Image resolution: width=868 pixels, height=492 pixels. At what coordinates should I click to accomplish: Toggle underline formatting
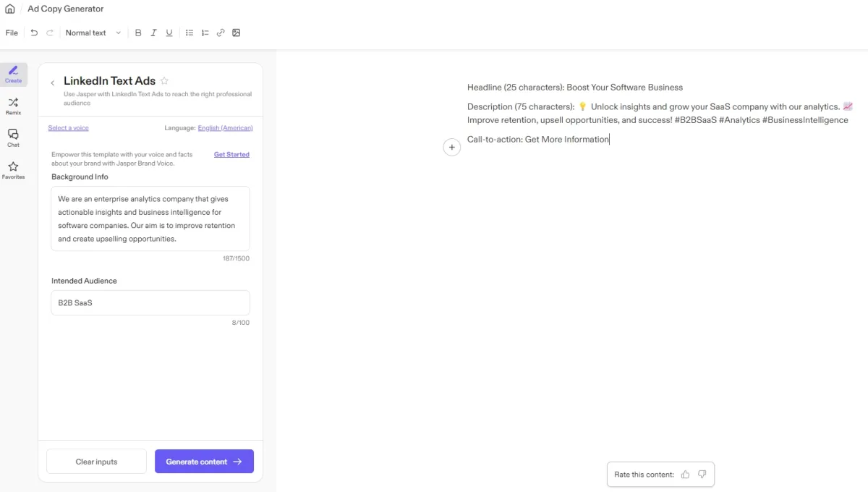click(x=169, y=33)
